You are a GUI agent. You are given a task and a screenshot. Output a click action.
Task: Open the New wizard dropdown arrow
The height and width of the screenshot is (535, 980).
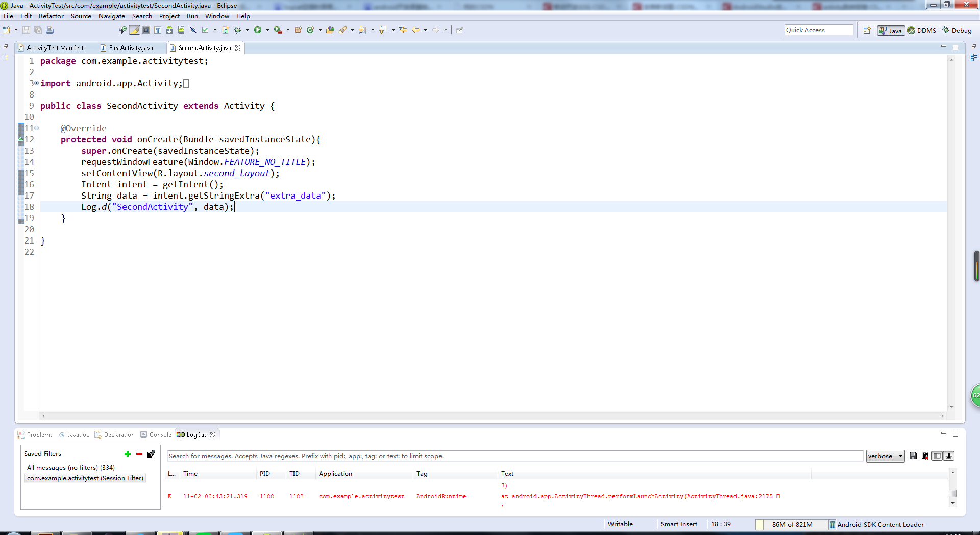tap(16, 30)
